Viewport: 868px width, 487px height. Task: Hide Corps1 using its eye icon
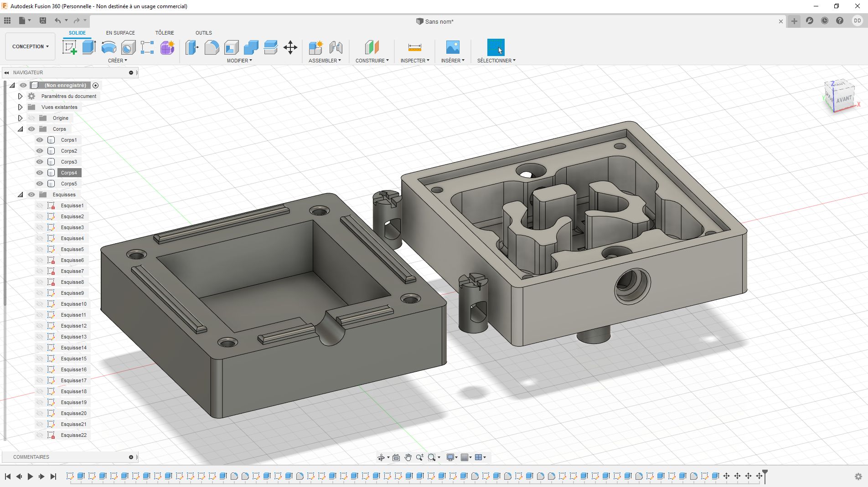(40, 140)
